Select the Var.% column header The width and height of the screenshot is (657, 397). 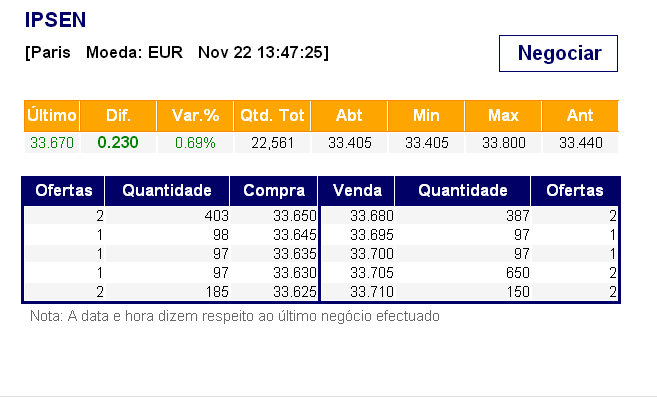[x=195, y=116]
